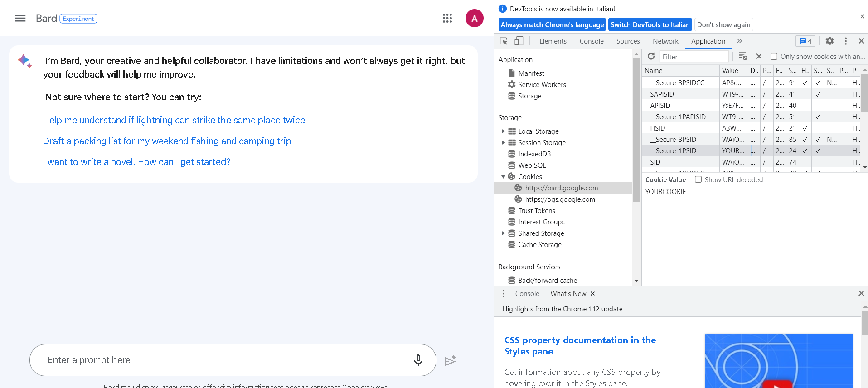
Task: Click Switch DevTools to Italian button
Action: 650,25
